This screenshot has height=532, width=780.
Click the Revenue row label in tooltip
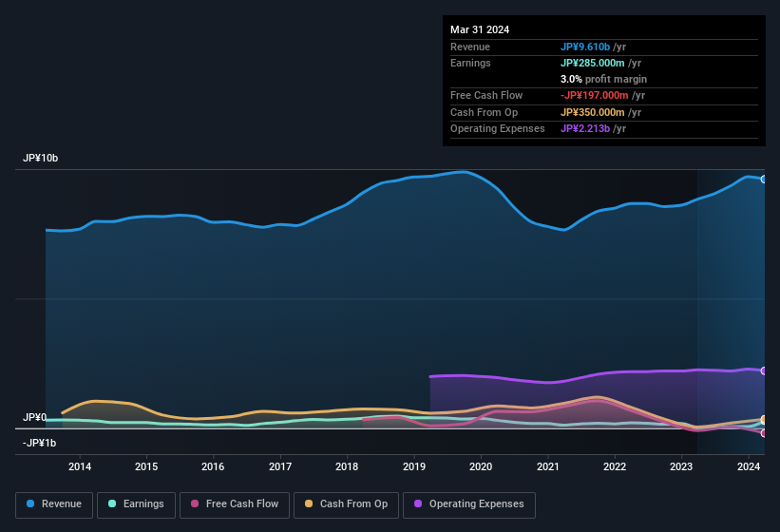pos(470,47)
